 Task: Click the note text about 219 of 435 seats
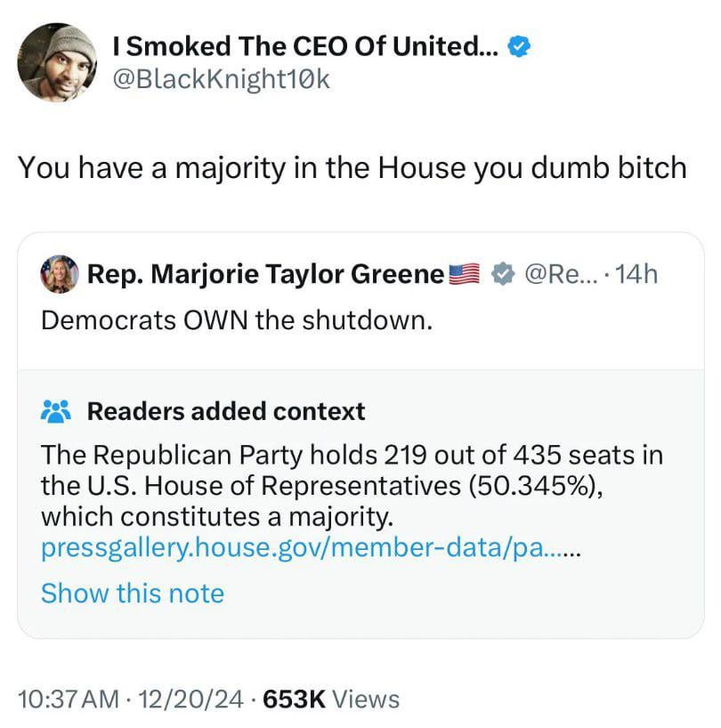[x=352, y=485]
